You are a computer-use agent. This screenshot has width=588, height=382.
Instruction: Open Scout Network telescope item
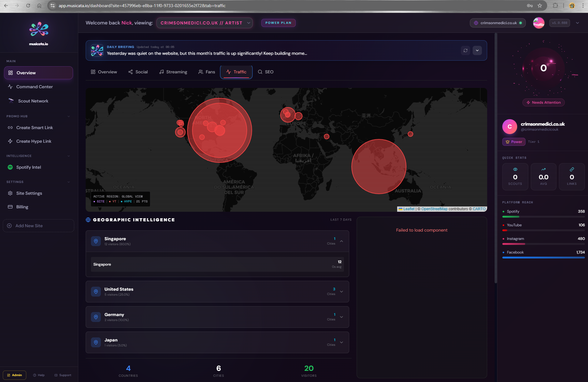pyautogui.click(x=33, y=101)
